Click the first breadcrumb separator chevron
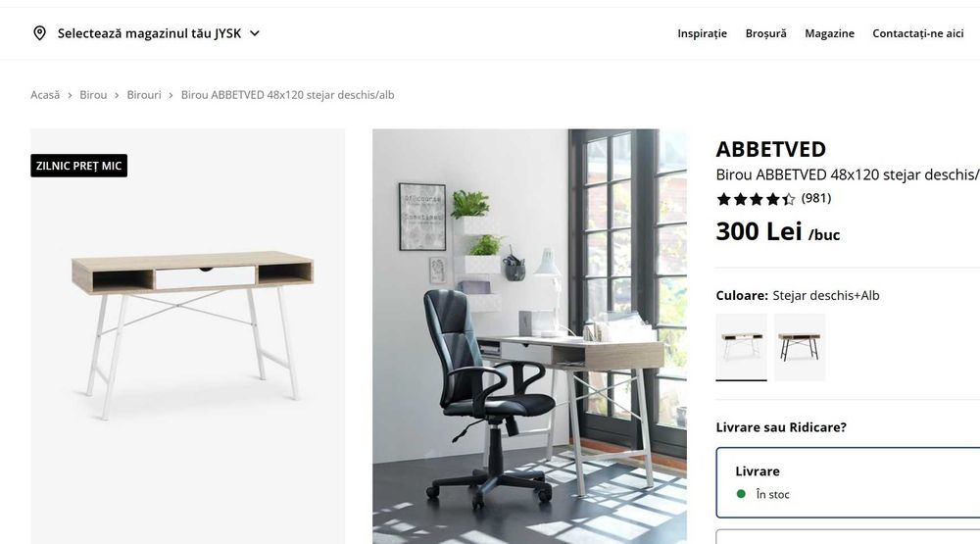980x544 pixels. click(70, 95)
